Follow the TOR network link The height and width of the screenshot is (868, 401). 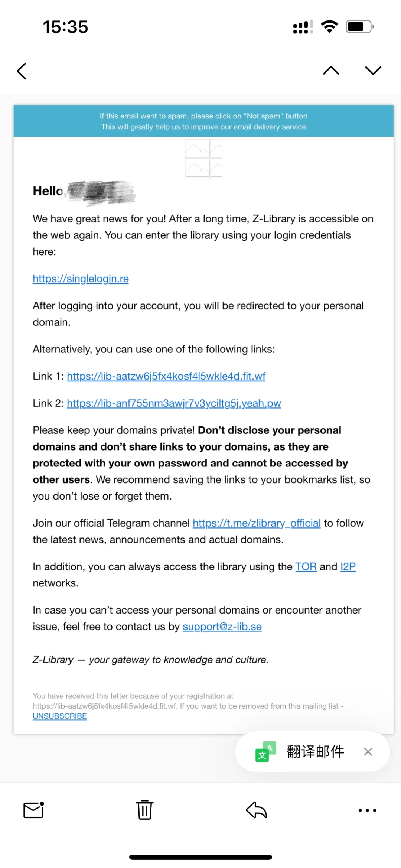pos(306,567)
